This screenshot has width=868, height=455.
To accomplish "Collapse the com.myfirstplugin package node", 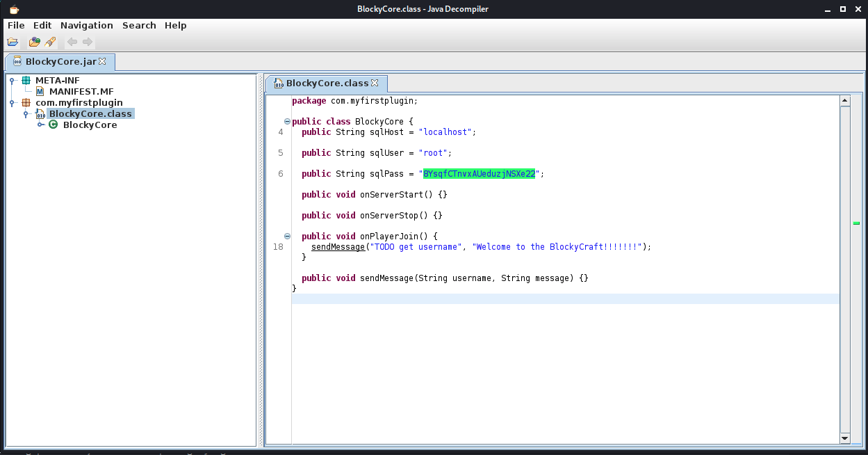I will [x=13, y=103].
